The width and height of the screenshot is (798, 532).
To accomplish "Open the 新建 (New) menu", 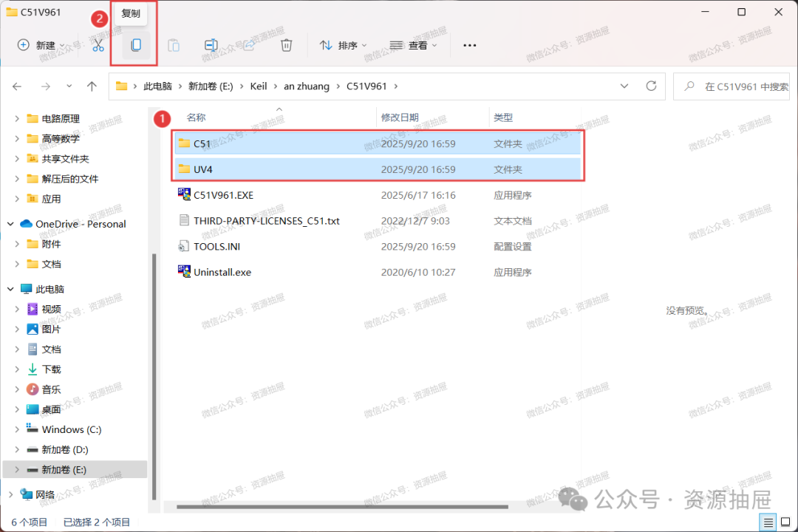I will click(41, 45).
